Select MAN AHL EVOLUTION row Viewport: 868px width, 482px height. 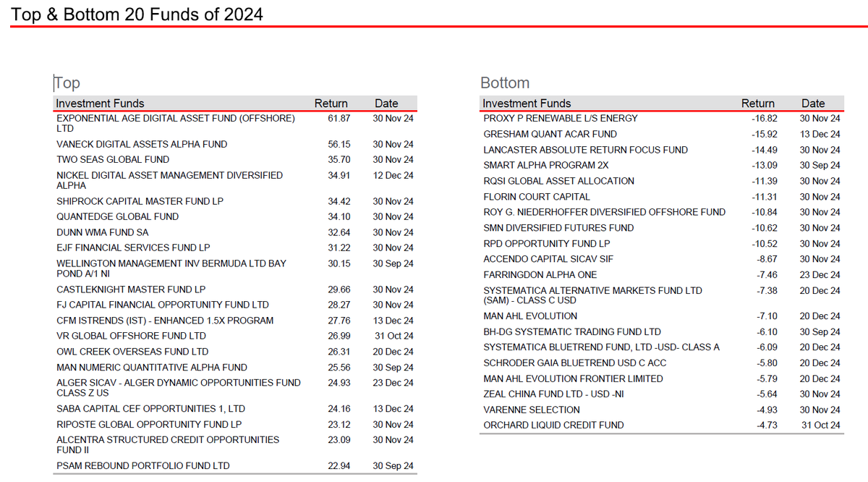tap(532, 316)
